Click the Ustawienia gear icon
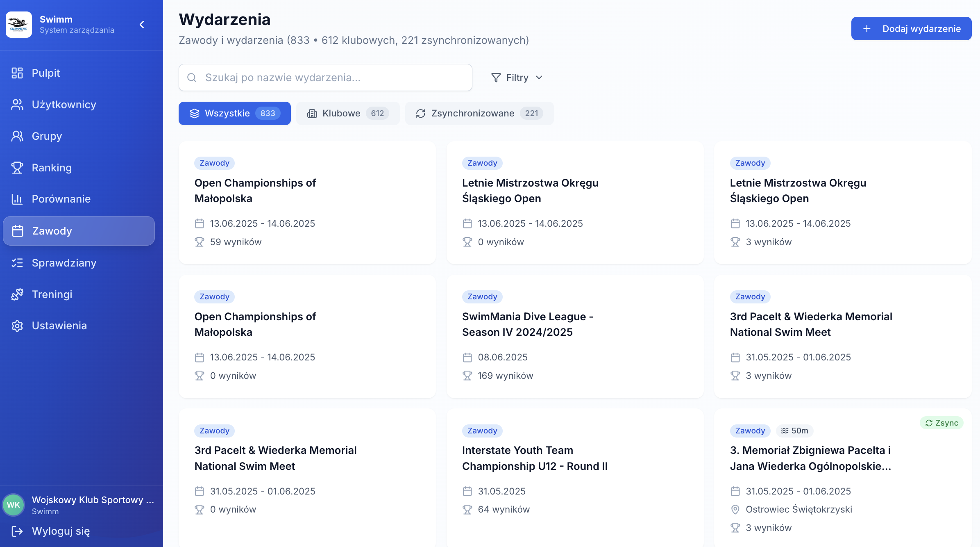Screen dimensions: 980x547 point(17,326)
